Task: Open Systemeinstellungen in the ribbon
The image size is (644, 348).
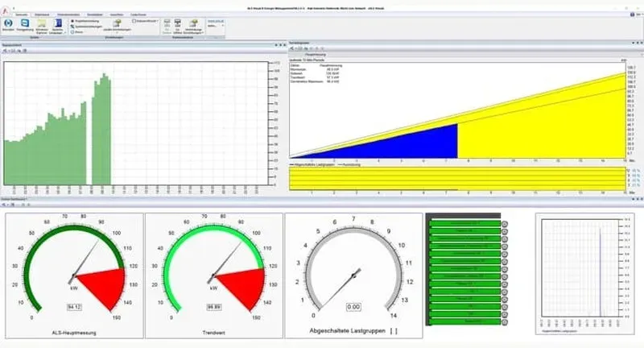Action: pos(86,27)
